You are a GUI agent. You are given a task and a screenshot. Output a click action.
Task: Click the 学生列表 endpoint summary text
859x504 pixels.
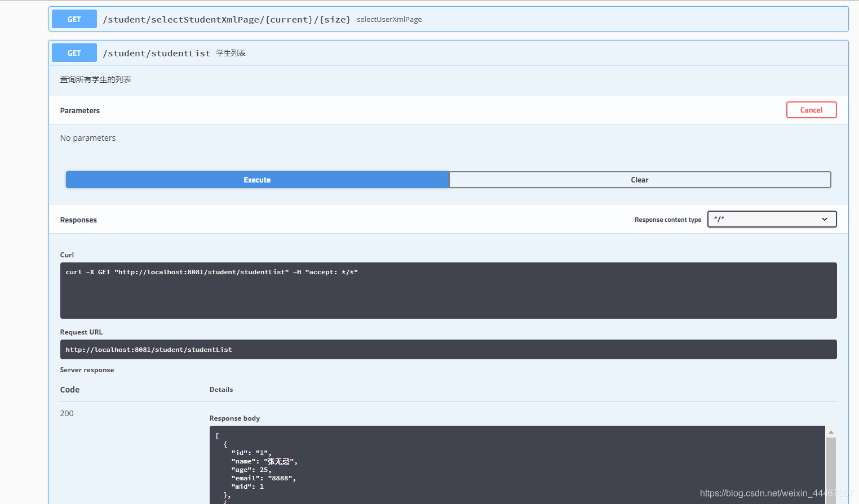231,53
